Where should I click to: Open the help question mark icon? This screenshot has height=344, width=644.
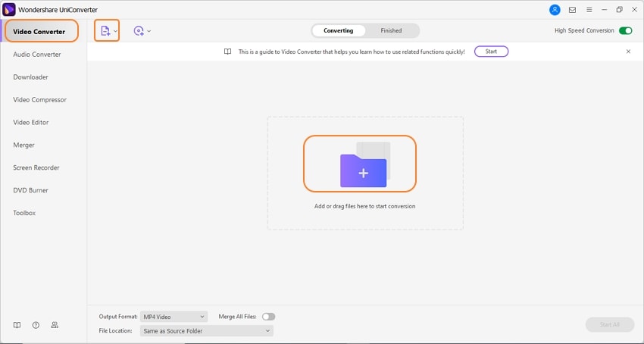coord(36,325)
